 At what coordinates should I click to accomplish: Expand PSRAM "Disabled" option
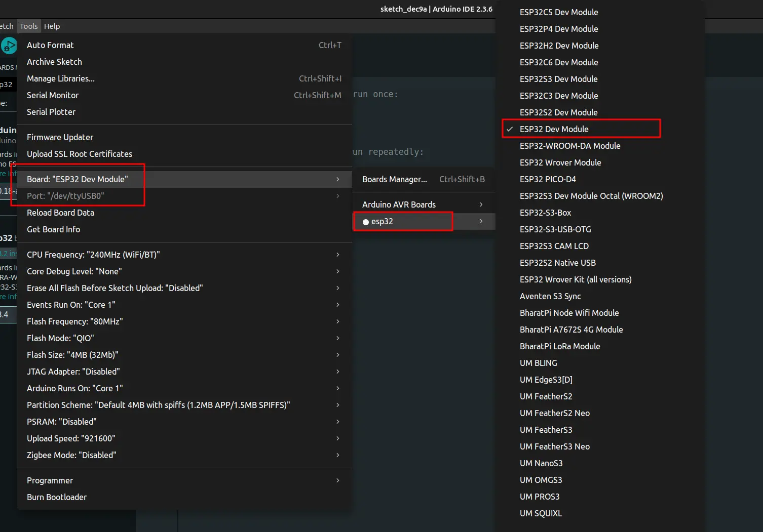tap(184, 422)
